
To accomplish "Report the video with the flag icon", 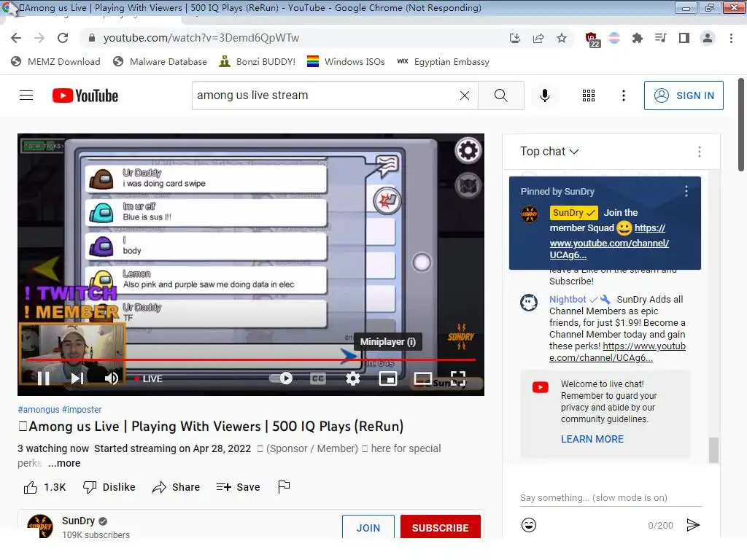I will click(284, 486).
